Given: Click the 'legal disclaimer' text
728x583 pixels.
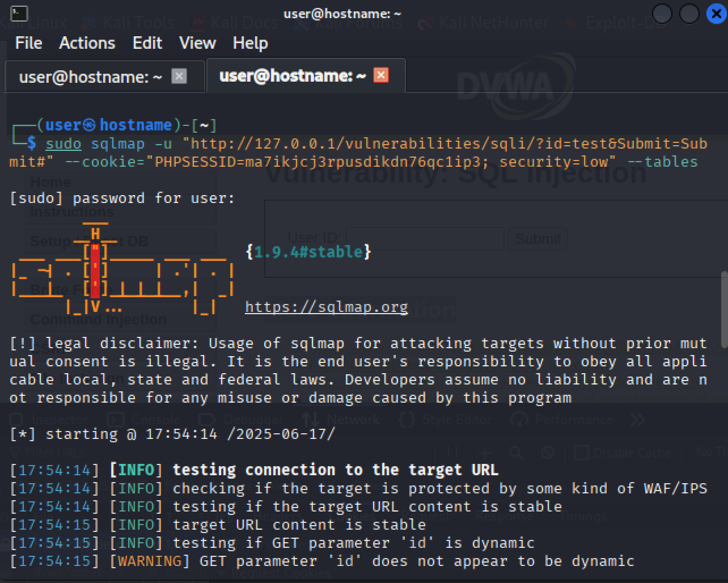Looking at the screenshot, I should 358,370.
